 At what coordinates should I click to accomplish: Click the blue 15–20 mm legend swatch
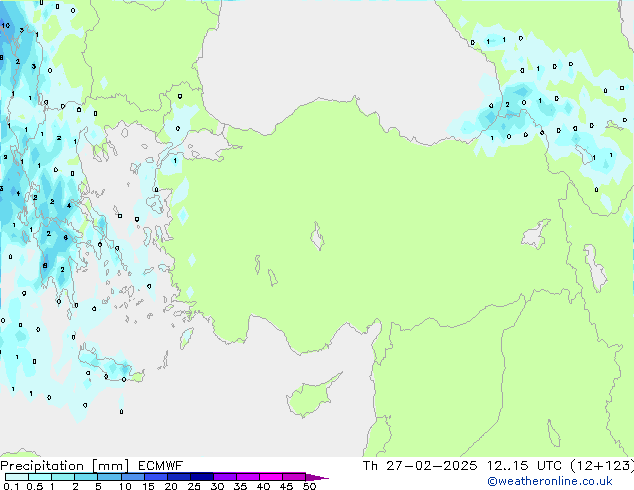[156, 477]
